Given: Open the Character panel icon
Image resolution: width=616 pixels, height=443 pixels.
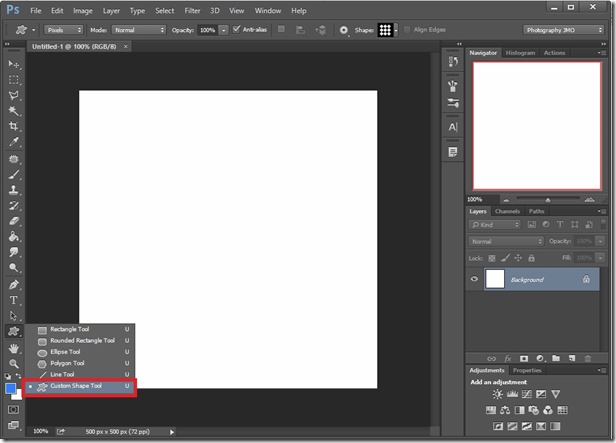Looking at the screenshot, I should tap(453, 127).
